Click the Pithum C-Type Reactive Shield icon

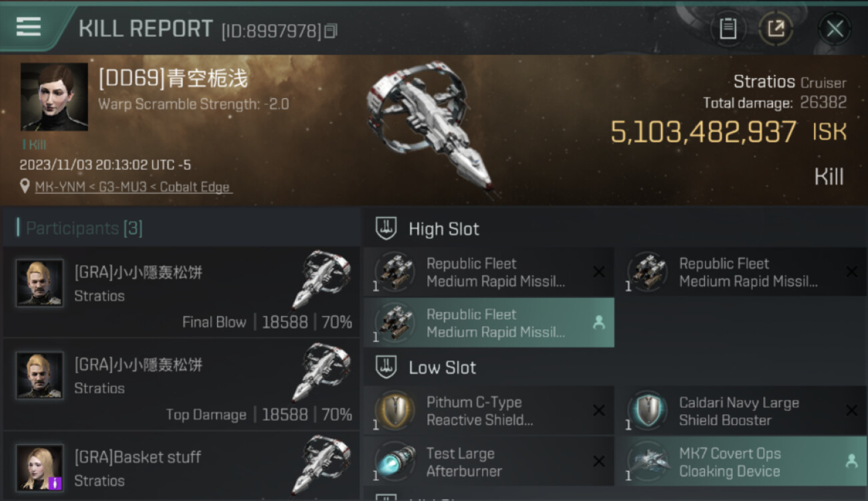point(395,410)
